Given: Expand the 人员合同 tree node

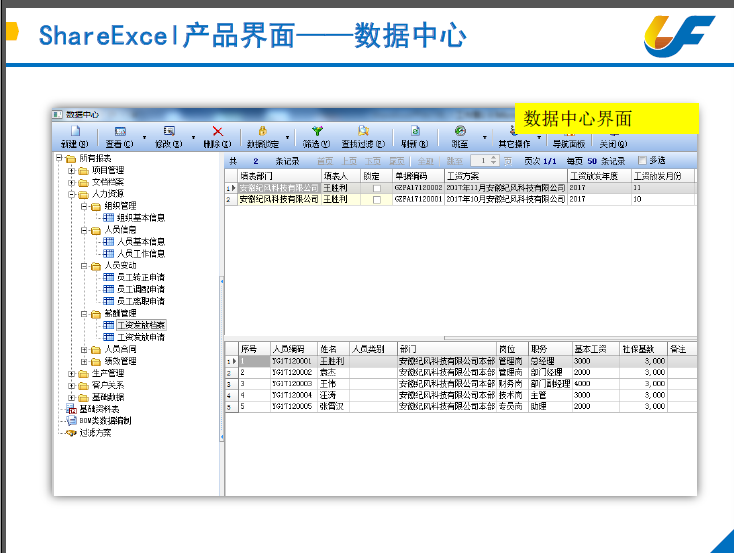Looking at the screenshot, I should pos(84,349).
